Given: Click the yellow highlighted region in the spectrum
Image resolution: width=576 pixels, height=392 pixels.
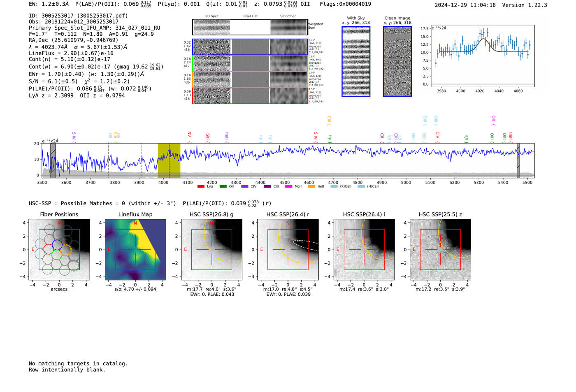Looking at the screenshot, I should coord(169,160).
